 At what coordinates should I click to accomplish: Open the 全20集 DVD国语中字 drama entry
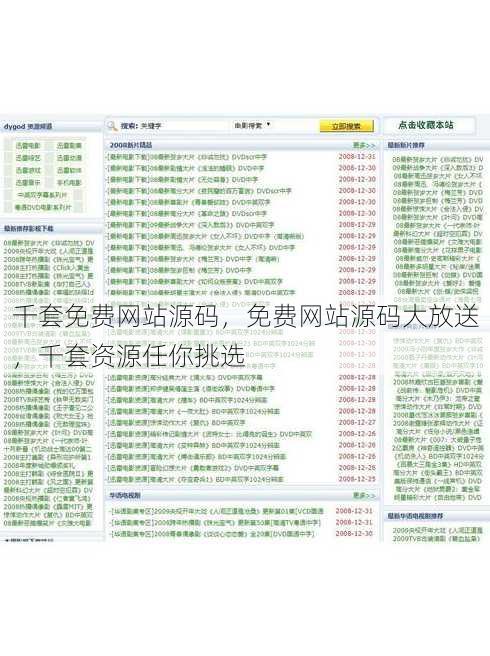(212, 534)
